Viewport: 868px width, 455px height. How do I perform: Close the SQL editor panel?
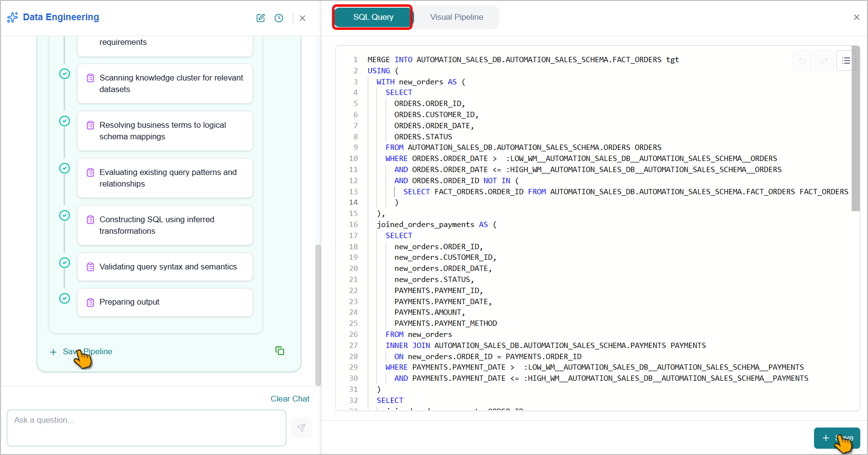coord(856,17)
